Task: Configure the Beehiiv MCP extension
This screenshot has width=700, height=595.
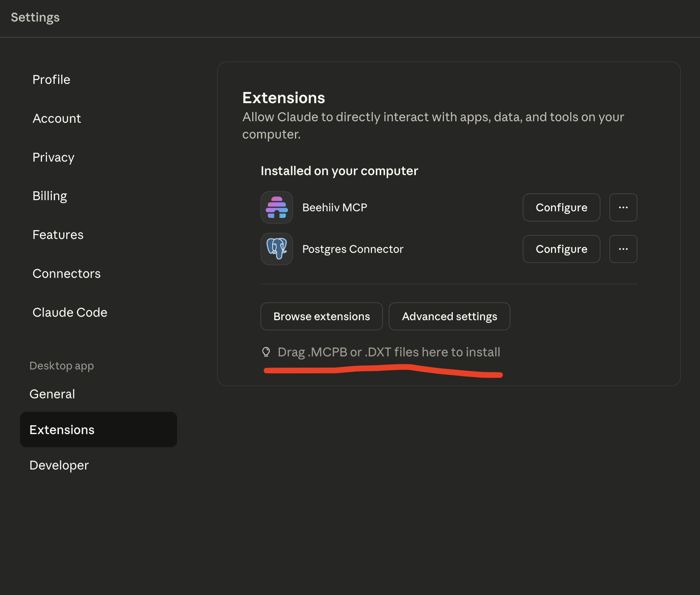Action: click(x=561, y=207)
